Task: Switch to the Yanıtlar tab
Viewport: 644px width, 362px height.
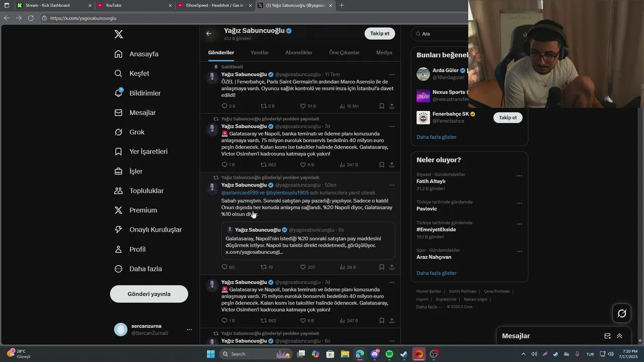Action: (260, 52)
